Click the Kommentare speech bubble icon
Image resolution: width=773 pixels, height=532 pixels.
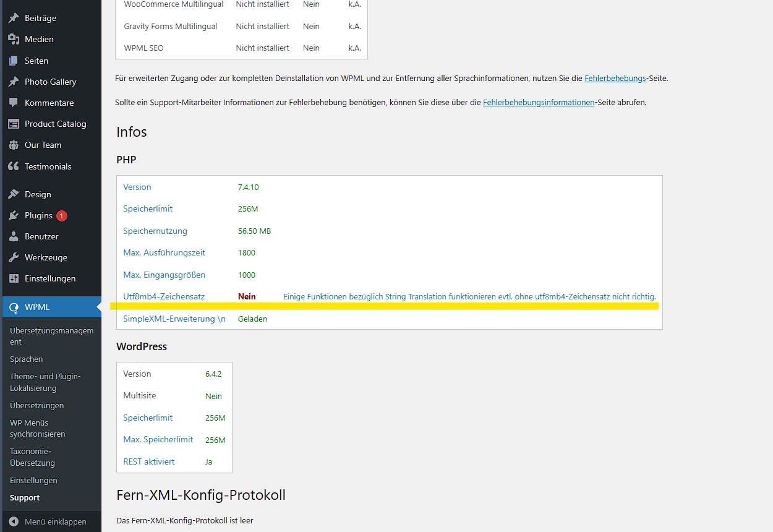click(14, 103)
